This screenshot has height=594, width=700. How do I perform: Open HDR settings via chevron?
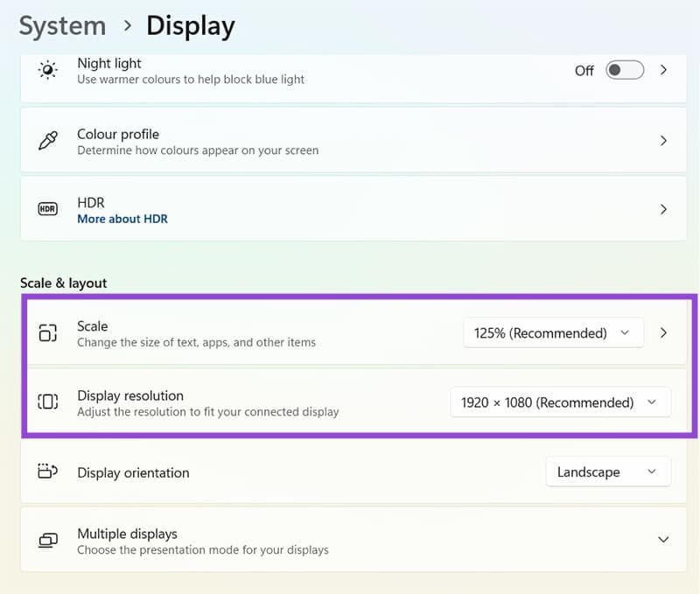click(x=663, y=209)
